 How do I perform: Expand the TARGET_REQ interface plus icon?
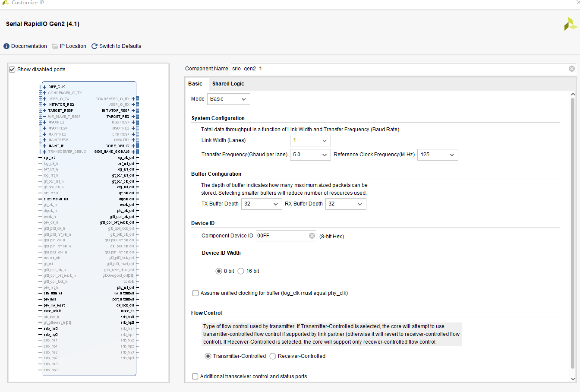(133, 117)
